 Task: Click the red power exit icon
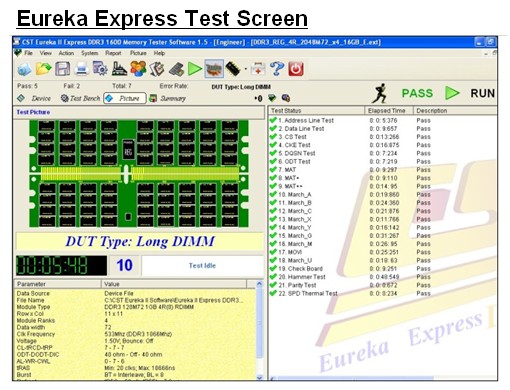[296, 69]
